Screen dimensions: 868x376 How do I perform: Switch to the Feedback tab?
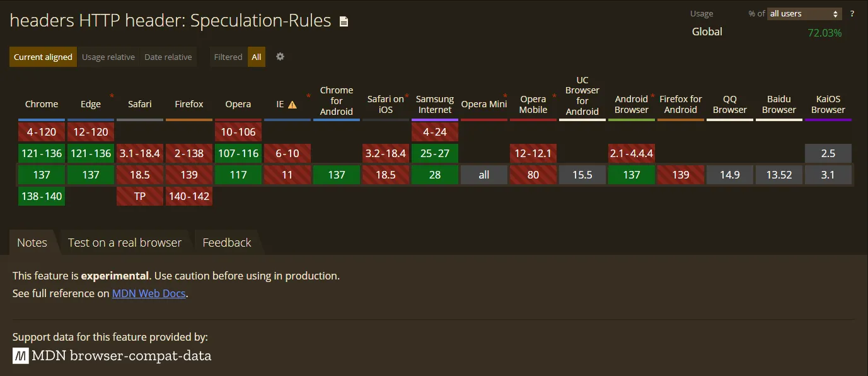click(x=226, y=242)
